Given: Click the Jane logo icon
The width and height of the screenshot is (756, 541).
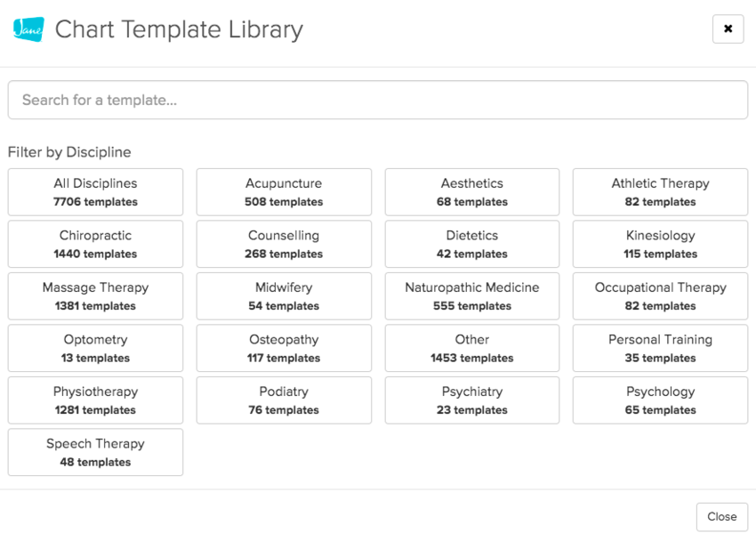Looking at the screenshot, I should (28, 29).
